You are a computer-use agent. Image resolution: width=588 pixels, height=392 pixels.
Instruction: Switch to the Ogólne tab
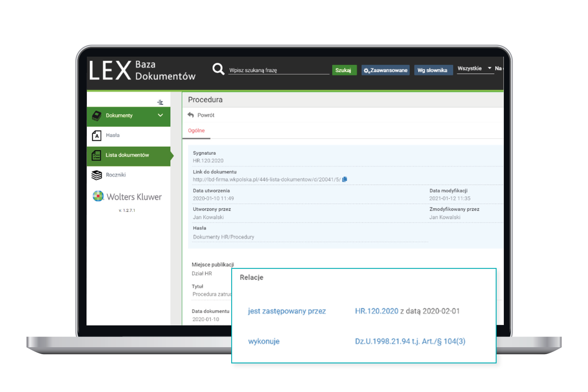tap(196, 131)
